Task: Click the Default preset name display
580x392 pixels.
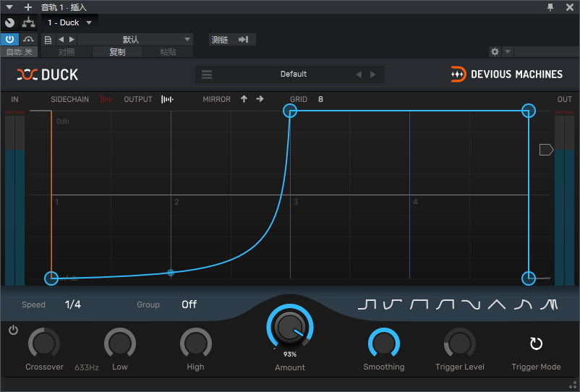Action: (294, 74)
